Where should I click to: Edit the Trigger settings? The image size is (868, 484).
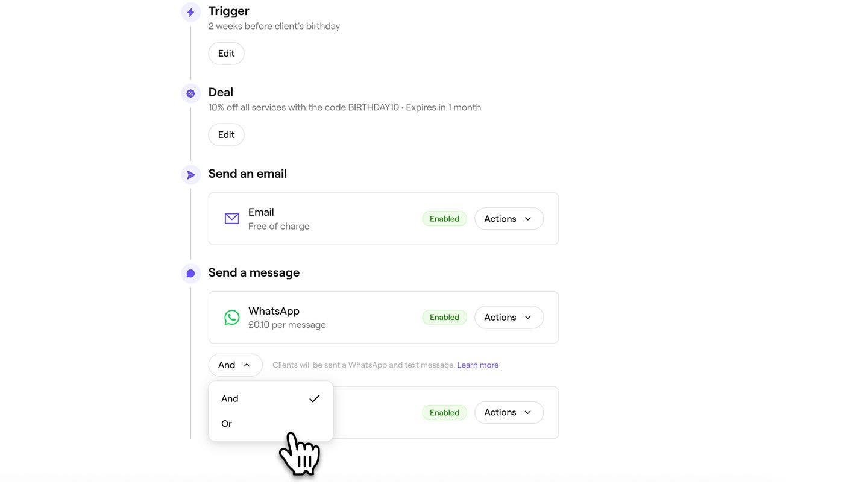point(226,54)
